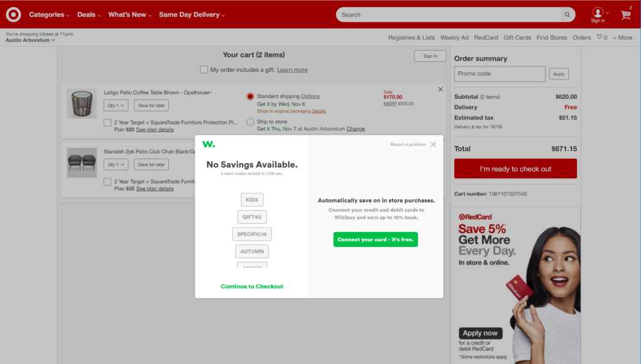Viewport: 641px width, 364px height.
Task: Open the shopping cart icon
Action: (x=625, y=14)
